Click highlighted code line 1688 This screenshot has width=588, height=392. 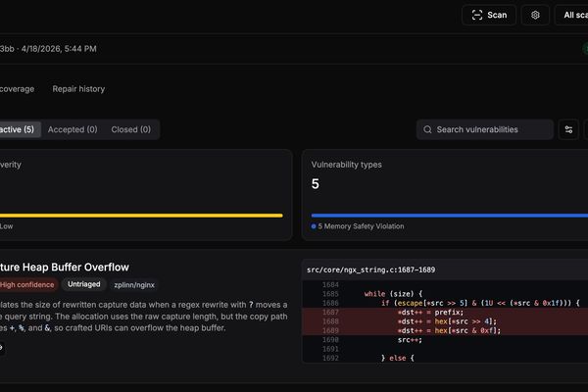pos(445,321)
